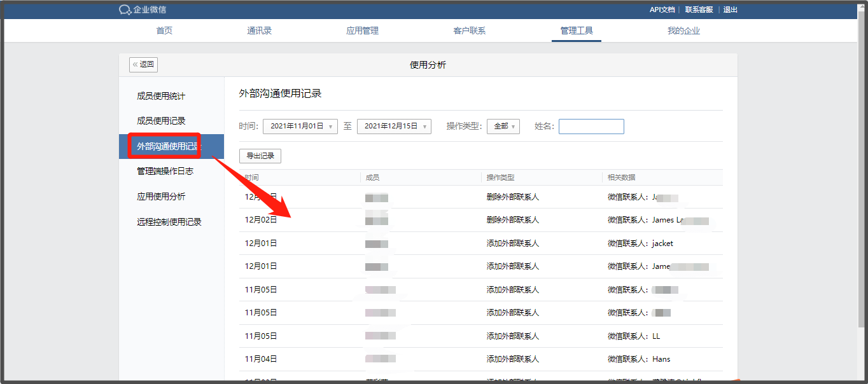Select the 管理工具 tab
This screenshot has height=384, width=868.
pyautogui.click(x=577, y=31)
